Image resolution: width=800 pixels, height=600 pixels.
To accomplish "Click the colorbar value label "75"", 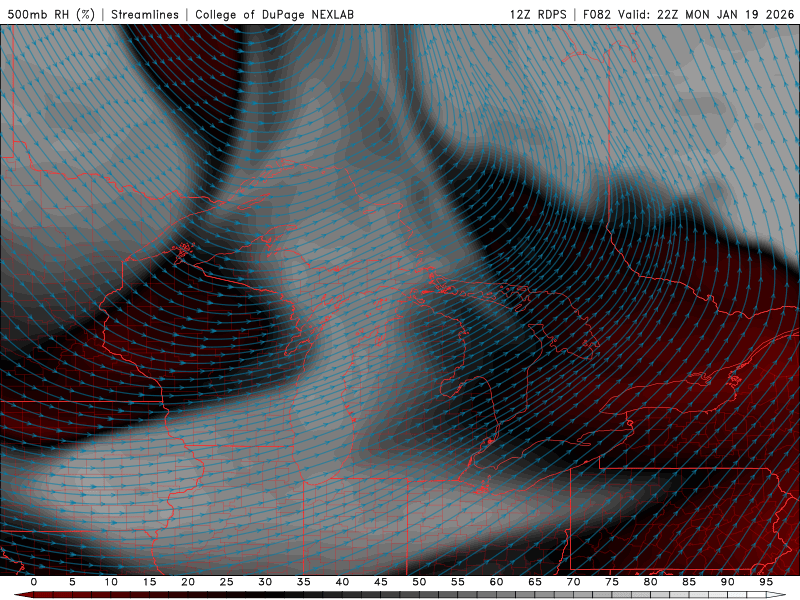I will click(x=612, y=582).
